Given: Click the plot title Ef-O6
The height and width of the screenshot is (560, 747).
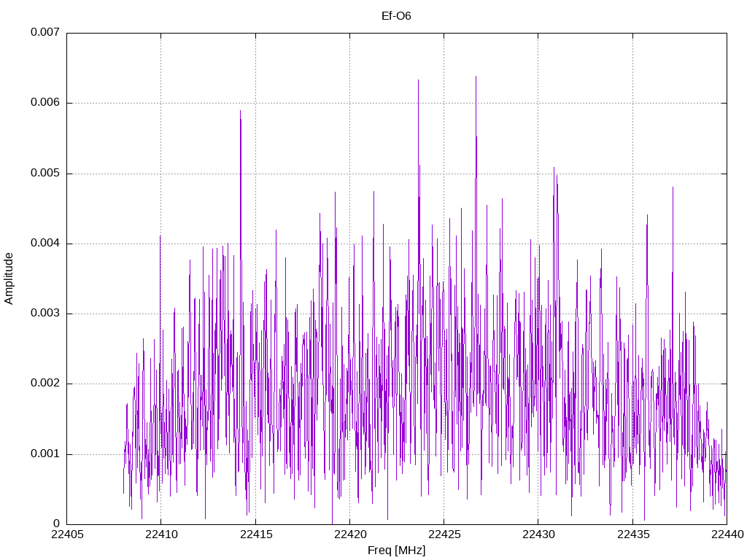Looking at the screenshot, I should 396,16.
